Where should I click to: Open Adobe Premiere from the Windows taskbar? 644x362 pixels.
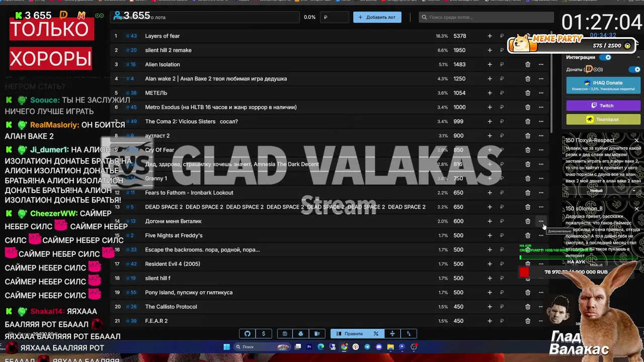(309, 347)
